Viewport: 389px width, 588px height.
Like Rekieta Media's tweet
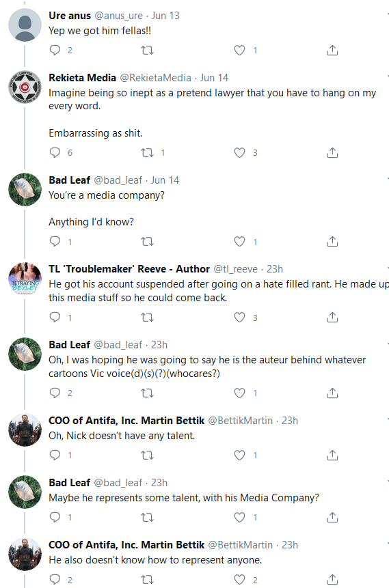[239, 152]
